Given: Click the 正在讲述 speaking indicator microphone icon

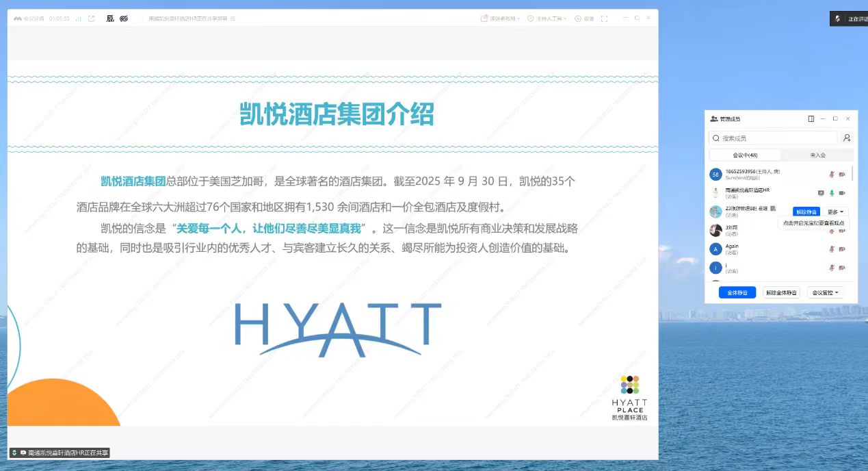Looking at the screenshot, I should click(x=837, y=18).
